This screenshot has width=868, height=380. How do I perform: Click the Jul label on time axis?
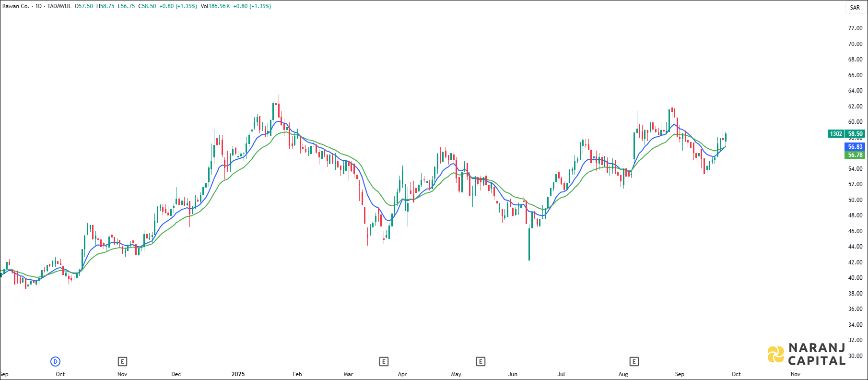pos(561,374)
